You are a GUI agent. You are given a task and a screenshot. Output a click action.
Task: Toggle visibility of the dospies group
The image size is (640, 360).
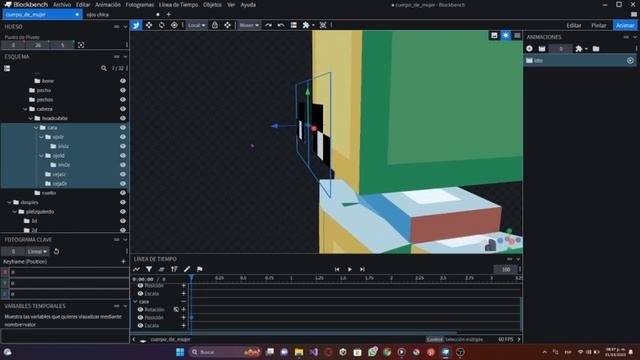pos(123,202)
